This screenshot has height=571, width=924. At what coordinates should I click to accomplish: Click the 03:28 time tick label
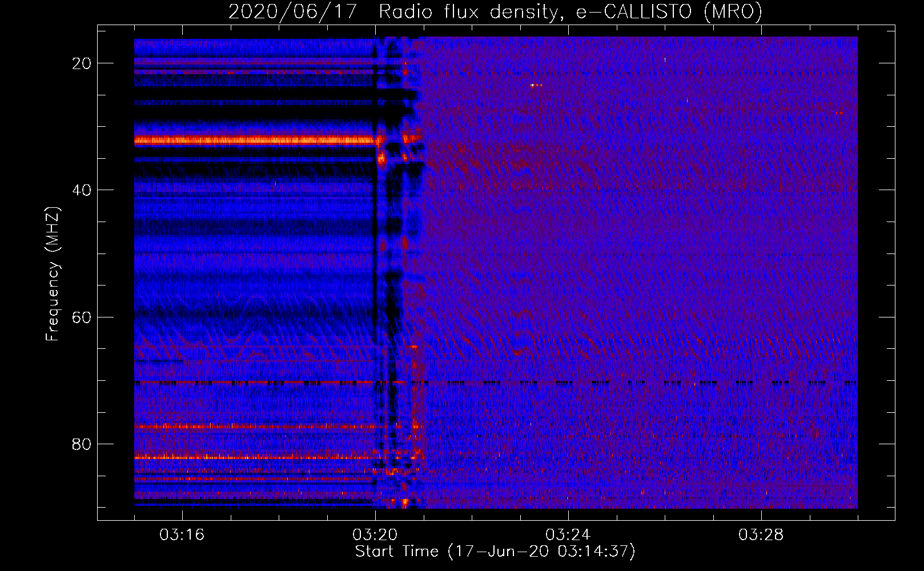coord(761,535)
